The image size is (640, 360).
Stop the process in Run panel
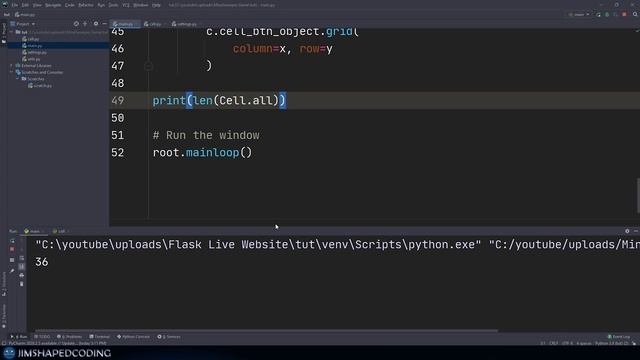12,249
